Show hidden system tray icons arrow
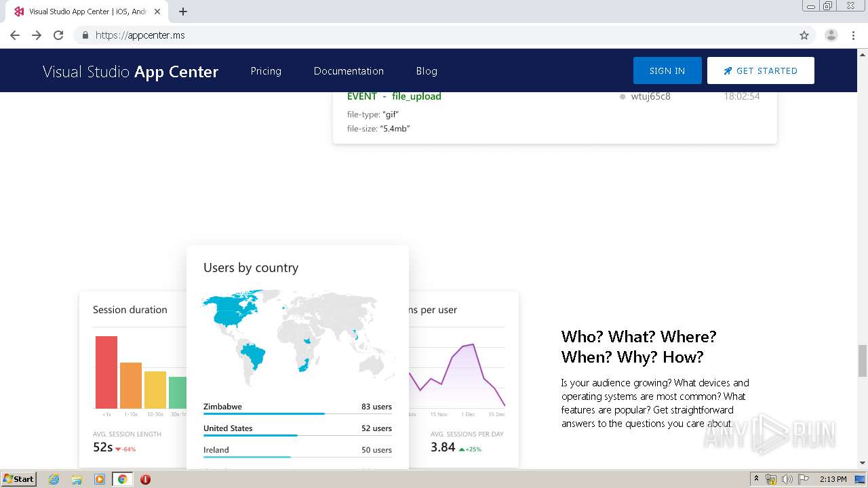 756,479
